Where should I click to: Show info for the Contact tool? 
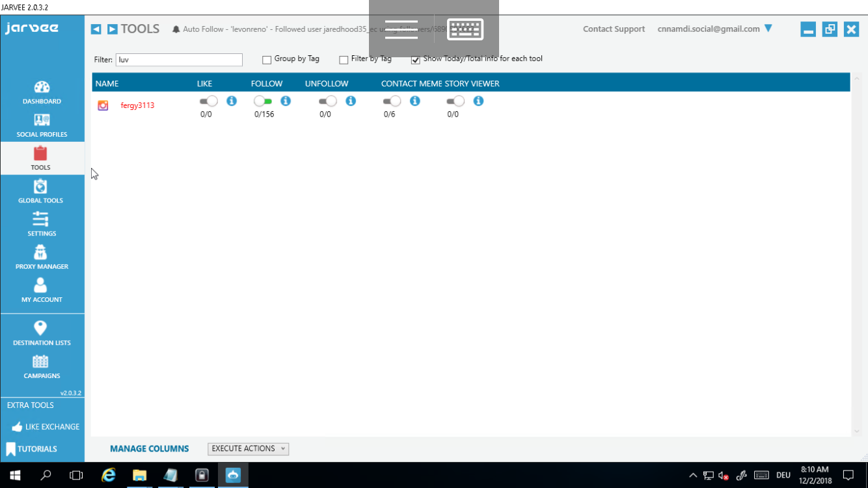point(414,101)
